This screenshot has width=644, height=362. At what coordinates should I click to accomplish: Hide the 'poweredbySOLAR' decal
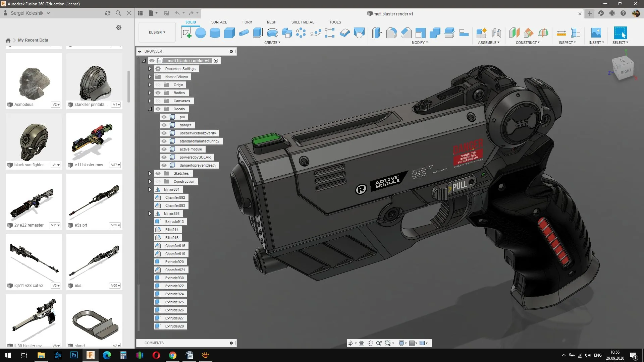click(164, 157)
